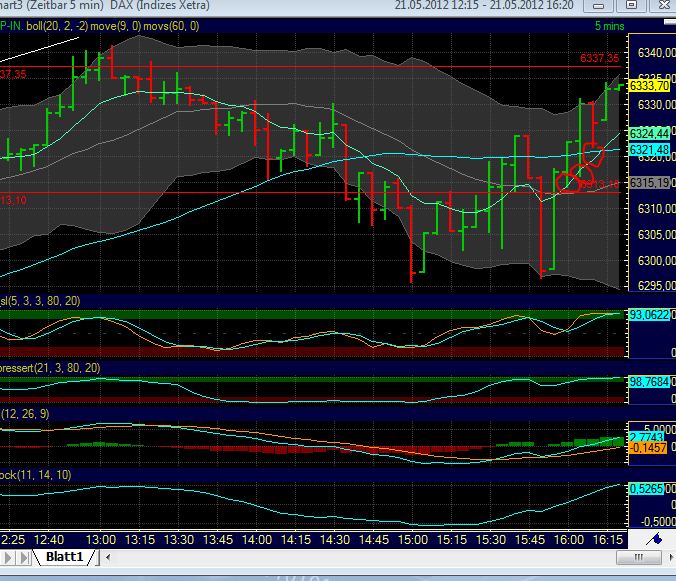
Task: Click the 93,0622 stochastic value tag
Action: pos(650,315)
